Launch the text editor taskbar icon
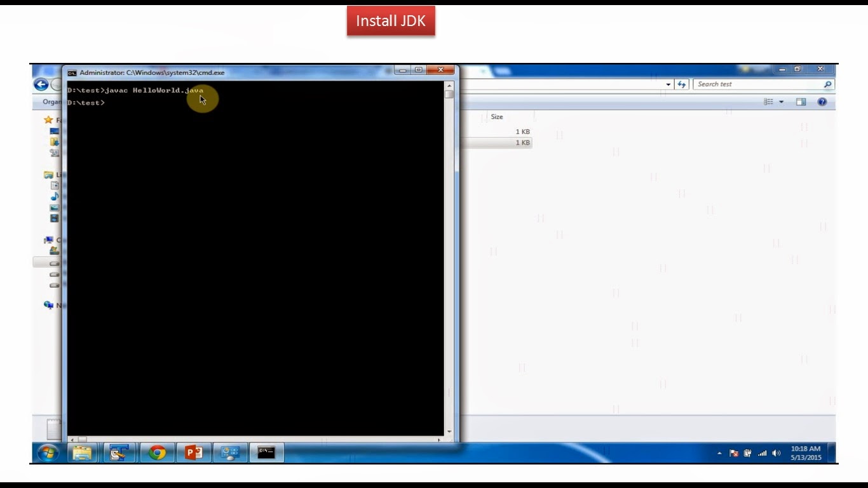This screenshot has width=868, height=488. tap(119, 452)
